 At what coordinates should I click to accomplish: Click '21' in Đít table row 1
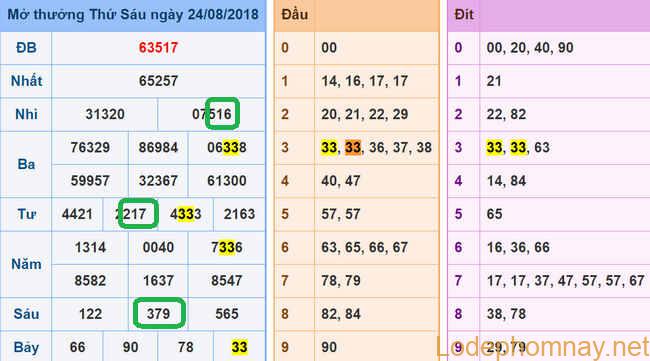(494, 81)
